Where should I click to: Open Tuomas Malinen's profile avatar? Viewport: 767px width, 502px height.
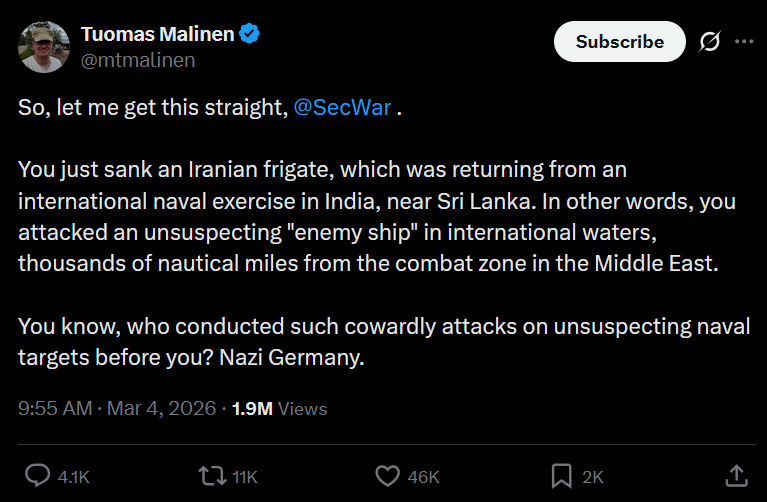click(44, 47)
